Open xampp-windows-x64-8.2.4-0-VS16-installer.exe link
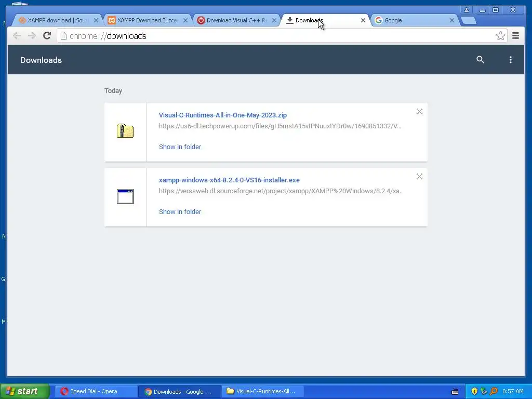 pos(229,180)
